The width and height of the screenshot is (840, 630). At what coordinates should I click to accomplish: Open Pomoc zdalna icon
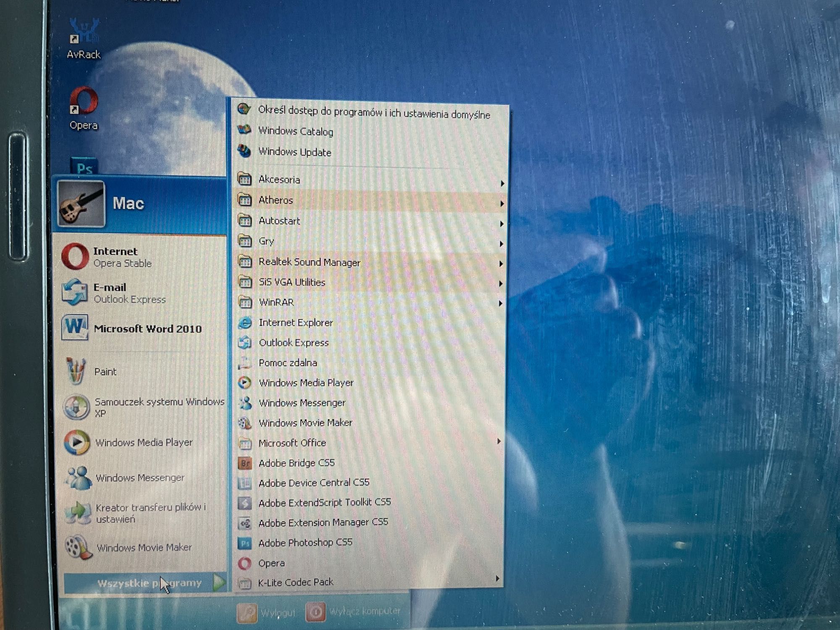245,362
